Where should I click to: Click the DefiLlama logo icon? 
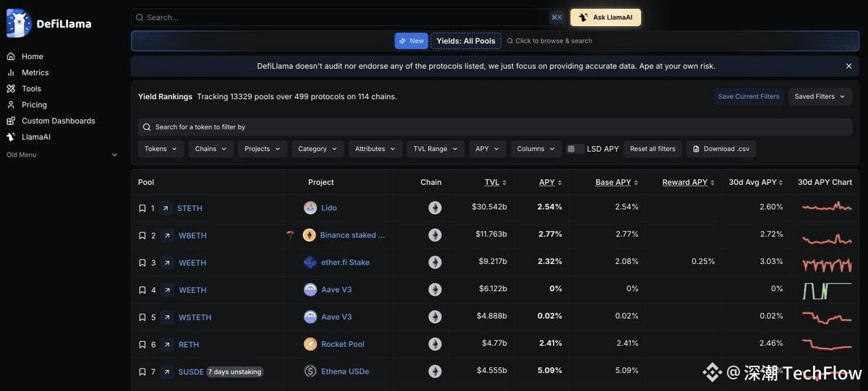[19, 23]
